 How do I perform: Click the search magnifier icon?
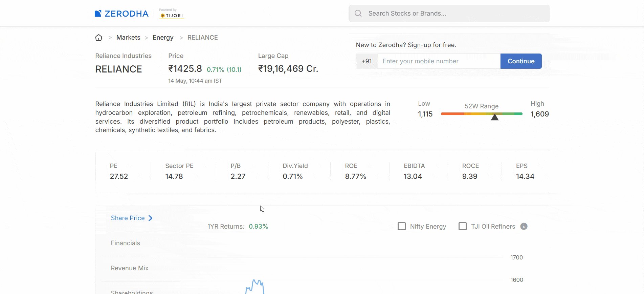click(358, 13)
